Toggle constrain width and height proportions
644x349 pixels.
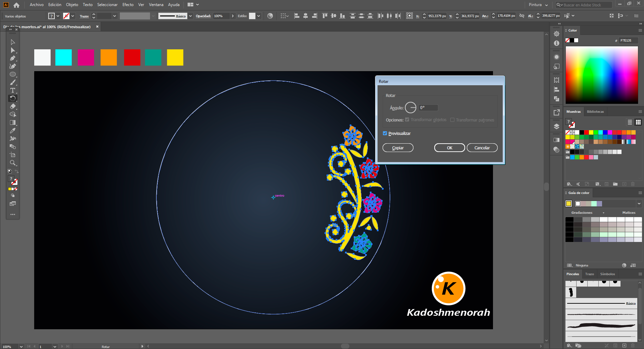coord(522,16)
